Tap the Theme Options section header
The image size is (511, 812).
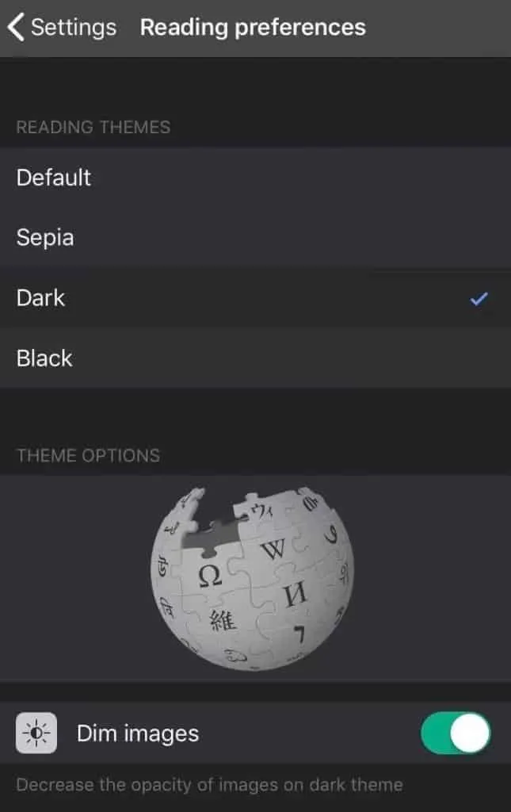tap(89, 455)
